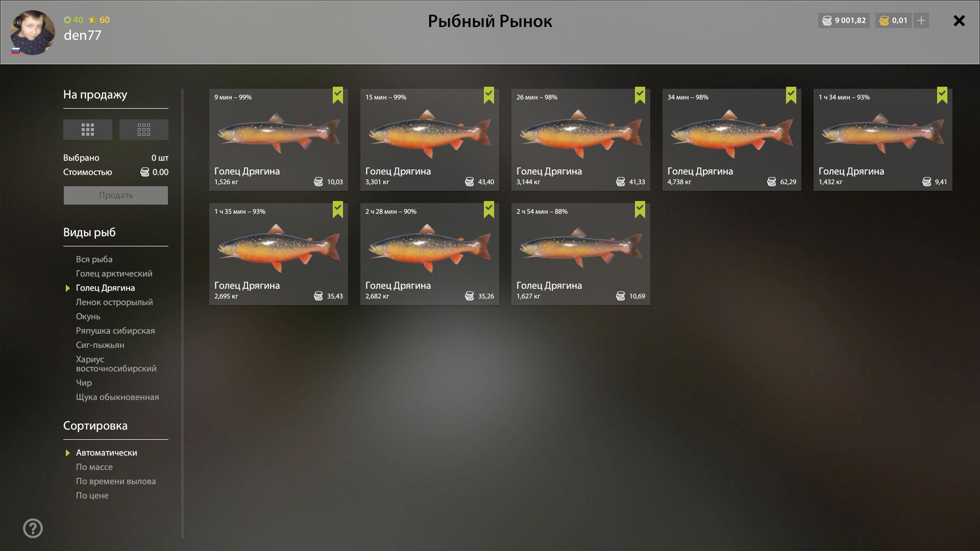Click the gold coins balance 0,01
This screenshot has height=551, width=980.
tap(893, 20)
